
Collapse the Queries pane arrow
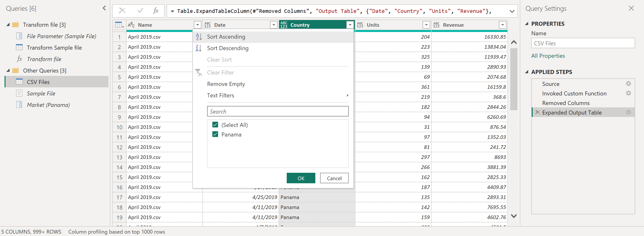click(x=104, y=8)
